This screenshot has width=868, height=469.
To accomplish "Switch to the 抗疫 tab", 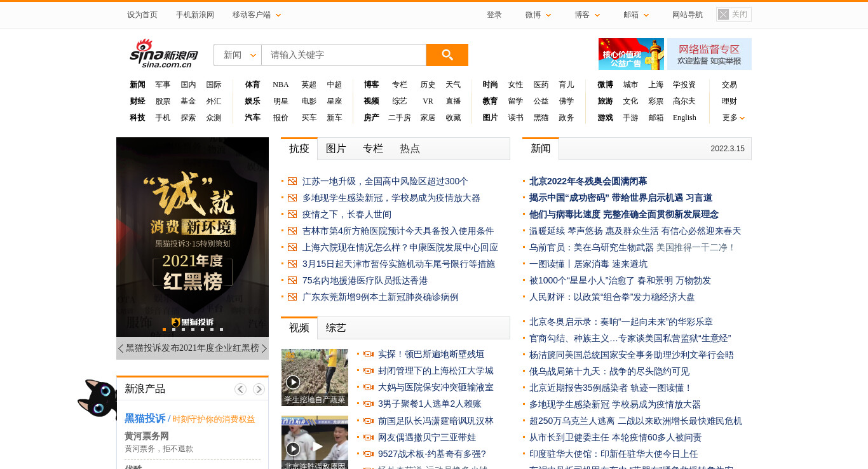I will pos(299,149).
